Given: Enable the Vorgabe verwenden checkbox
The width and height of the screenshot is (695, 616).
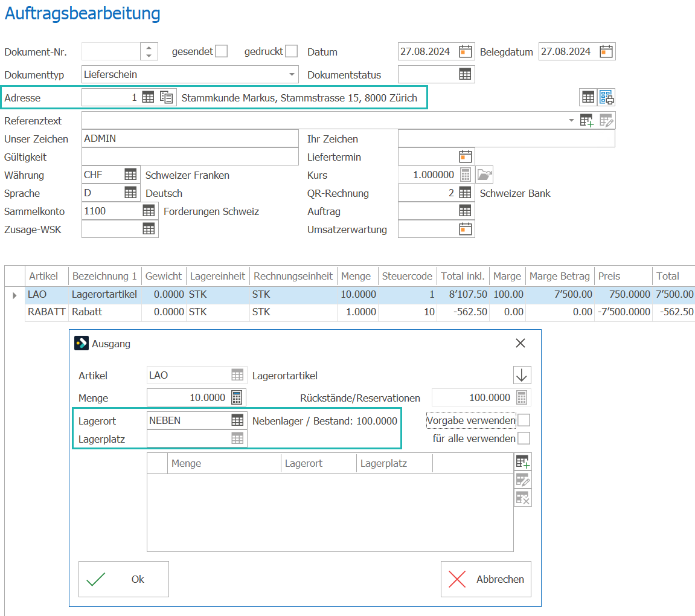Looking at the screenshot, I should [x=524, y=420].
